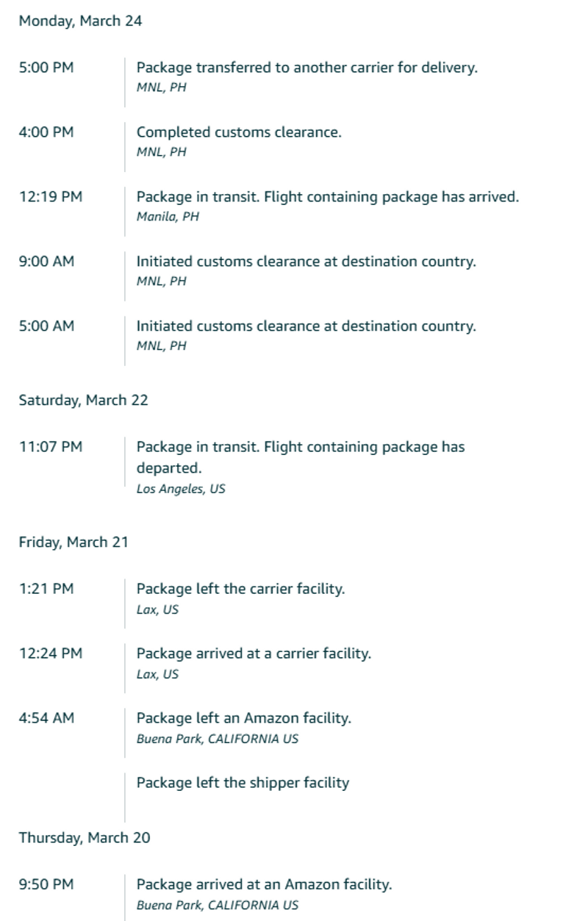Click the Los Angeles, US location text
The height and width of the screenshot is (921, 588).
coord(181,489)
